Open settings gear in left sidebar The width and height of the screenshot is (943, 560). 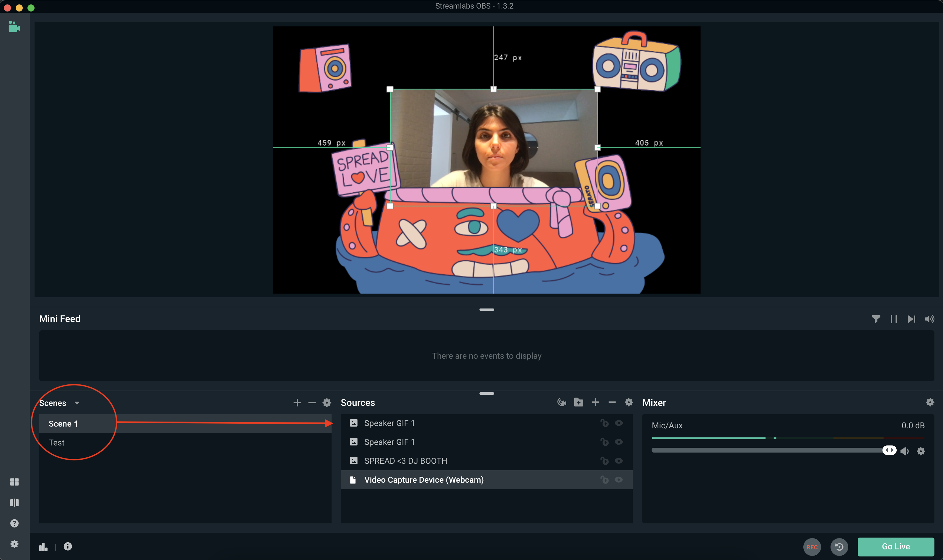pyautogui.click(x=14, y=544)
